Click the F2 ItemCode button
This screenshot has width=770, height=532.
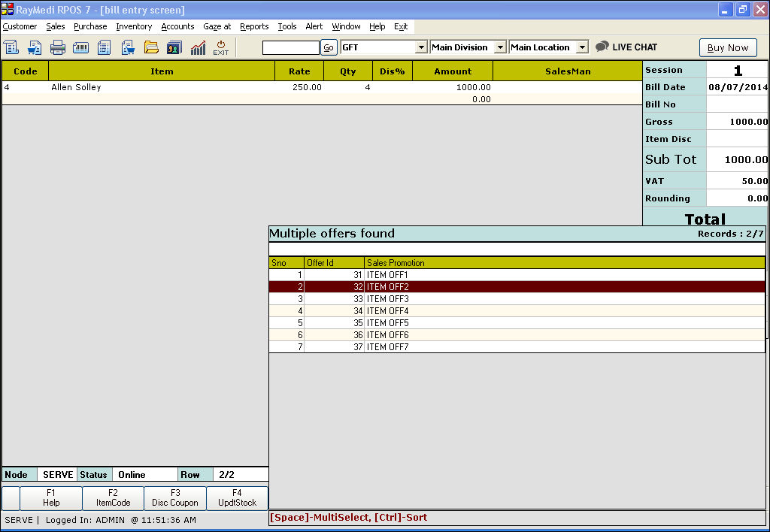coord(113,497)
